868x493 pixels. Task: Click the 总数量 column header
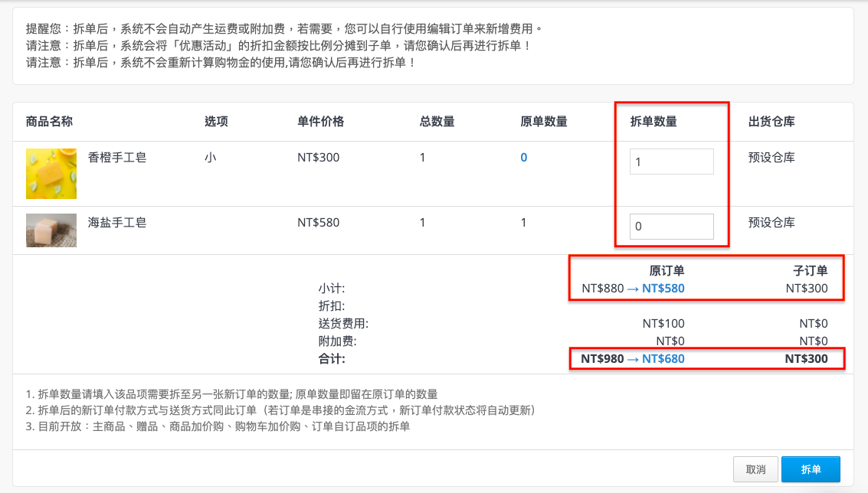pyautogui.click(x=437, y=122)
